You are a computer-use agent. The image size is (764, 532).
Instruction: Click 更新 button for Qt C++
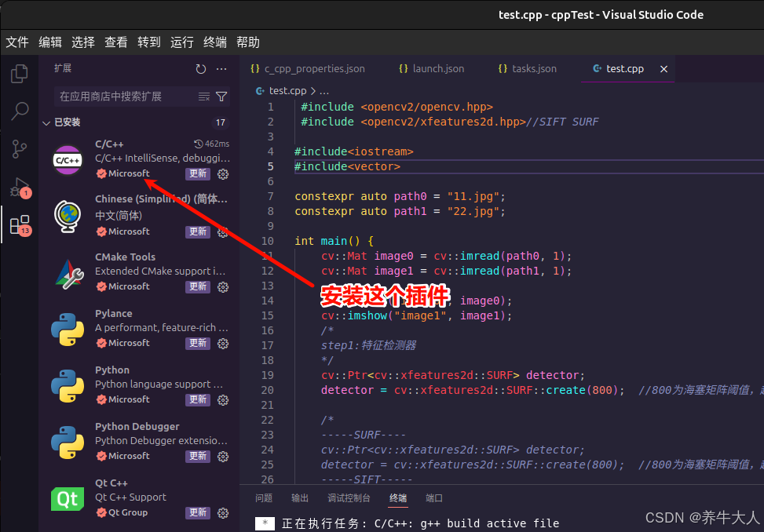[198, 512]
